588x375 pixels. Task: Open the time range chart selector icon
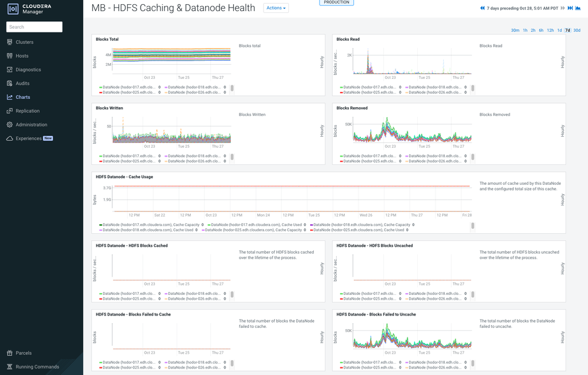pos(578,8)
